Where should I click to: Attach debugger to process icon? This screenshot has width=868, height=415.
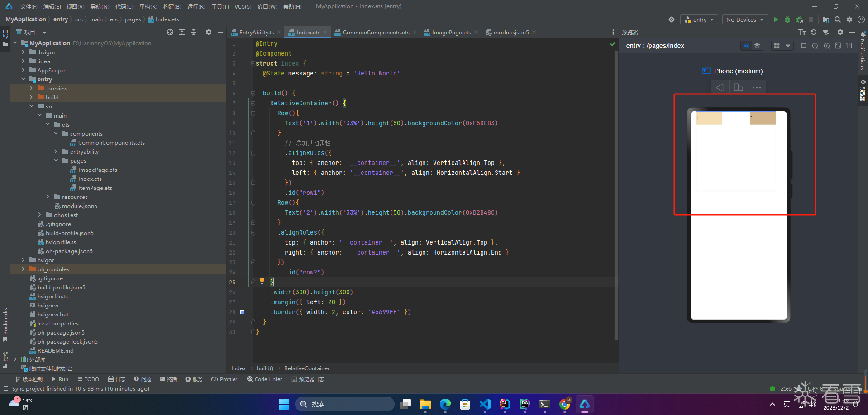pyautogui.click(x=800, y=19)
